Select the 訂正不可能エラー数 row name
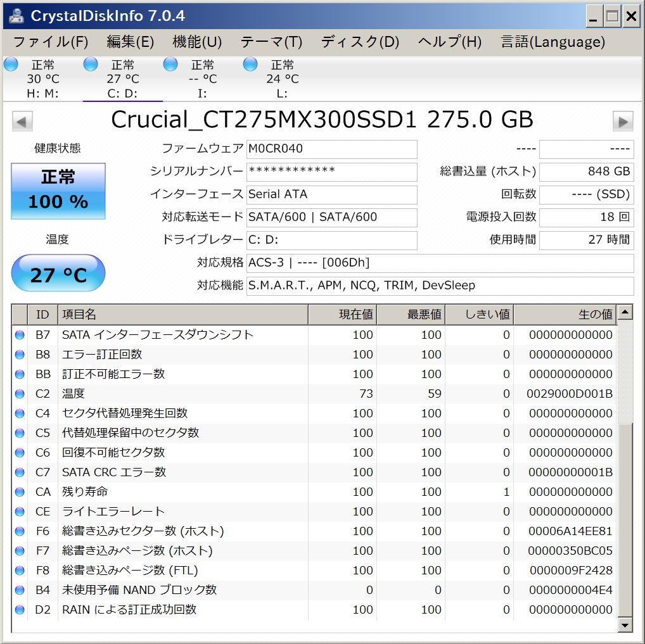The image size is (645, 644). coord(113,374)
